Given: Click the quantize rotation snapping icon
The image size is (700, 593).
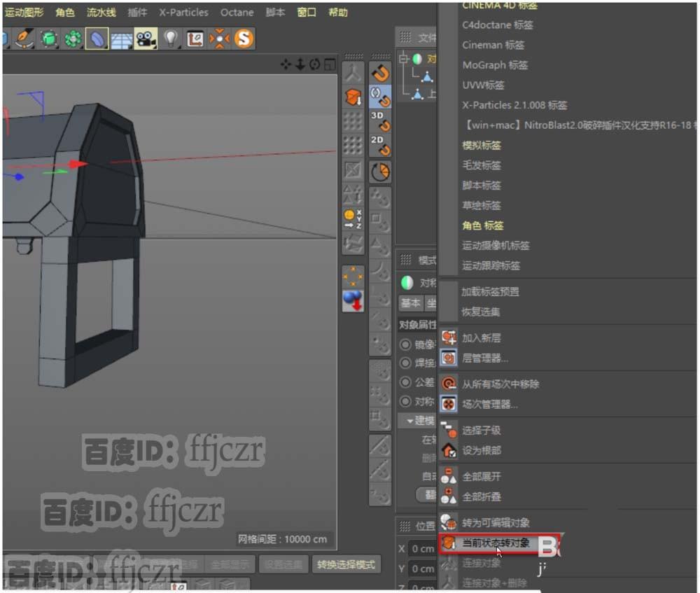Looking at the screenshot, I should [380, 170].
